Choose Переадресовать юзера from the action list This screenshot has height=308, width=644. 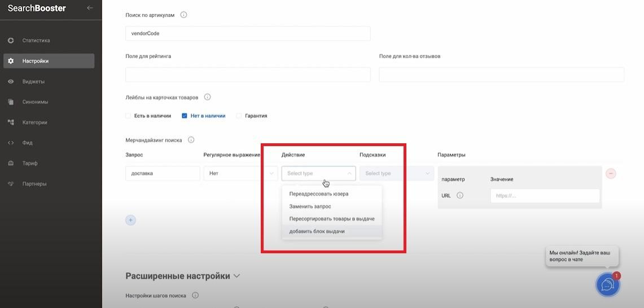tap(319, 193)
